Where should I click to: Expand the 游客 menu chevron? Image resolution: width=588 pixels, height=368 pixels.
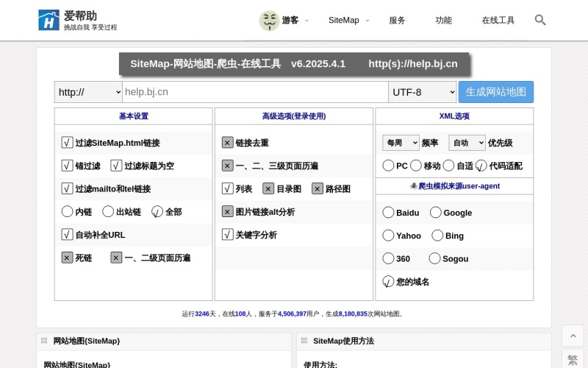pos(306,21)
